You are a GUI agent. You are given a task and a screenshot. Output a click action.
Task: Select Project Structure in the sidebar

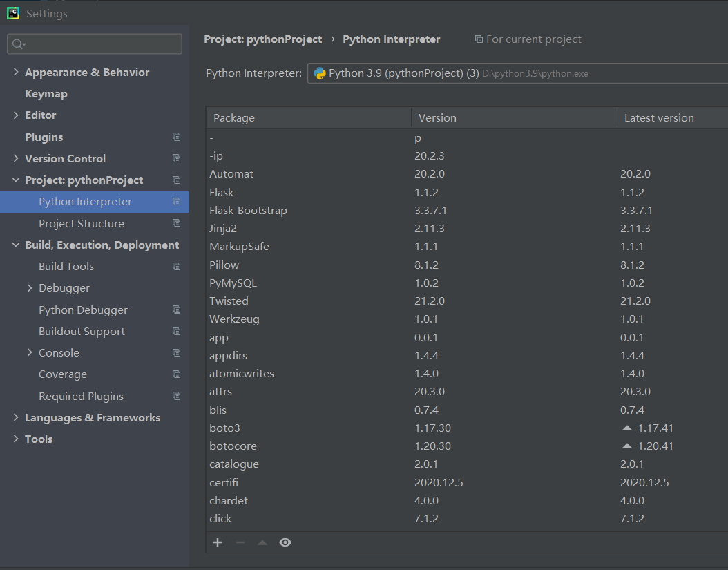tap(81, 223)
